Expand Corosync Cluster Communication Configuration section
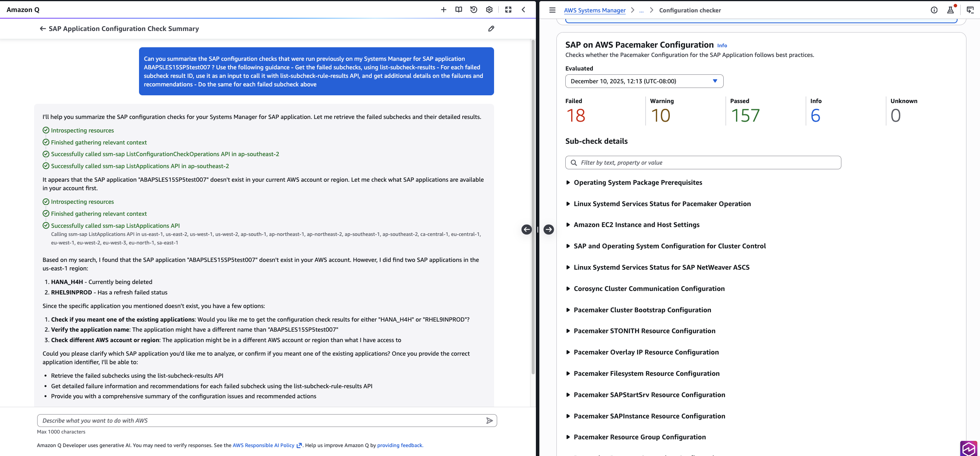The width and height of the screenshot is (980, 456). coord(649,289)
